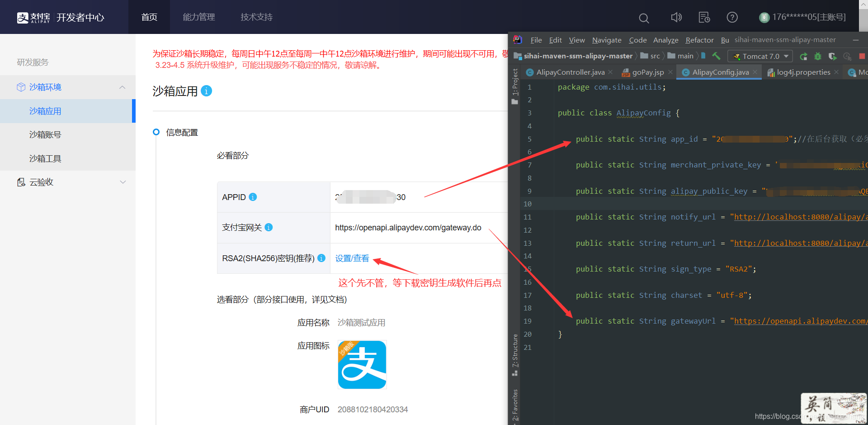Click the src breadcrumb folder
The width and height of the screenshot is (868, 425).
coord(651,56)
